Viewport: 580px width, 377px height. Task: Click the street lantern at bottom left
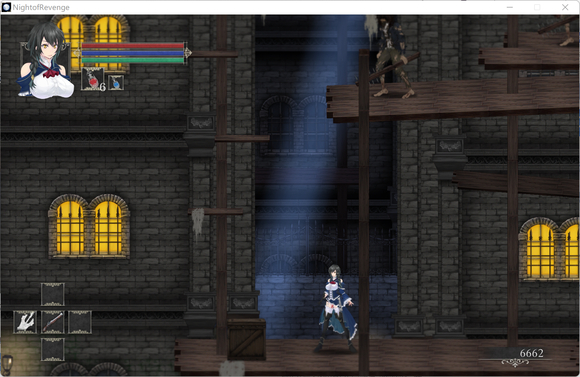click(7, 364)
